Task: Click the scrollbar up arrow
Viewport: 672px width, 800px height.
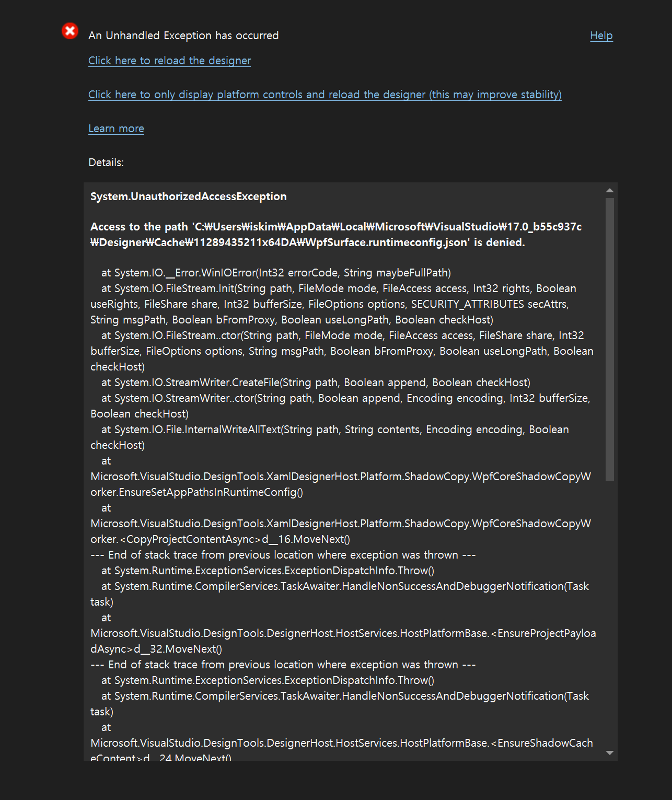Action: pos(609,190)
